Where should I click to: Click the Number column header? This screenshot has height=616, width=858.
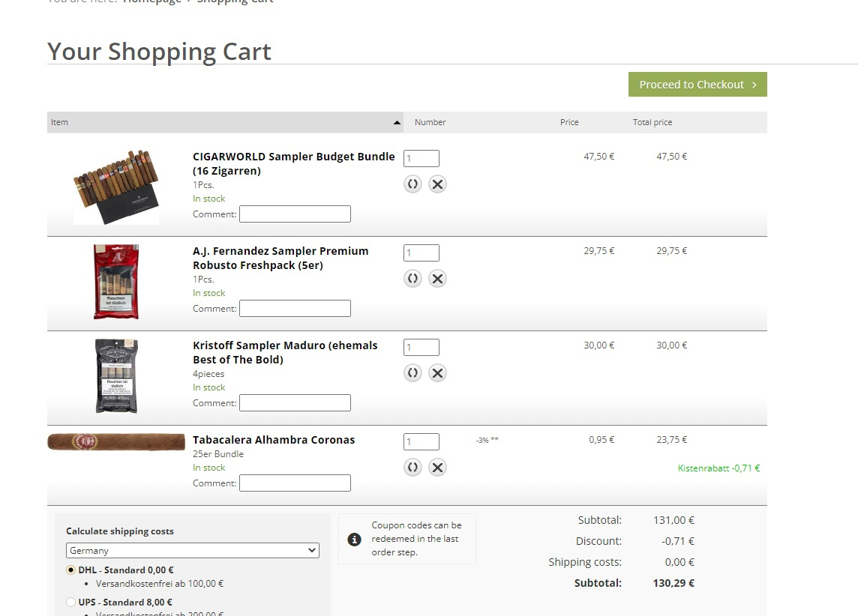click(x=430, y=122)
